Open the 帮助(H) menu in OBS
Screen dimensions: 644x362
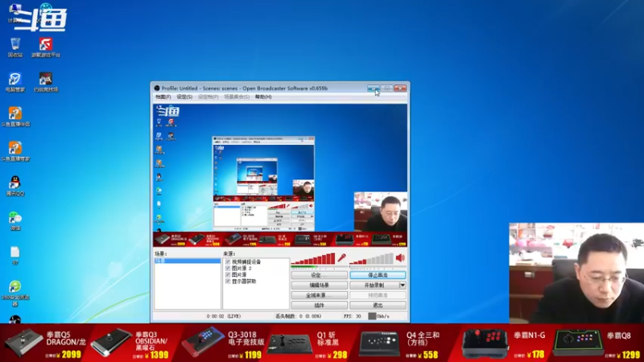pyautogui.click(x=263, y=97)
